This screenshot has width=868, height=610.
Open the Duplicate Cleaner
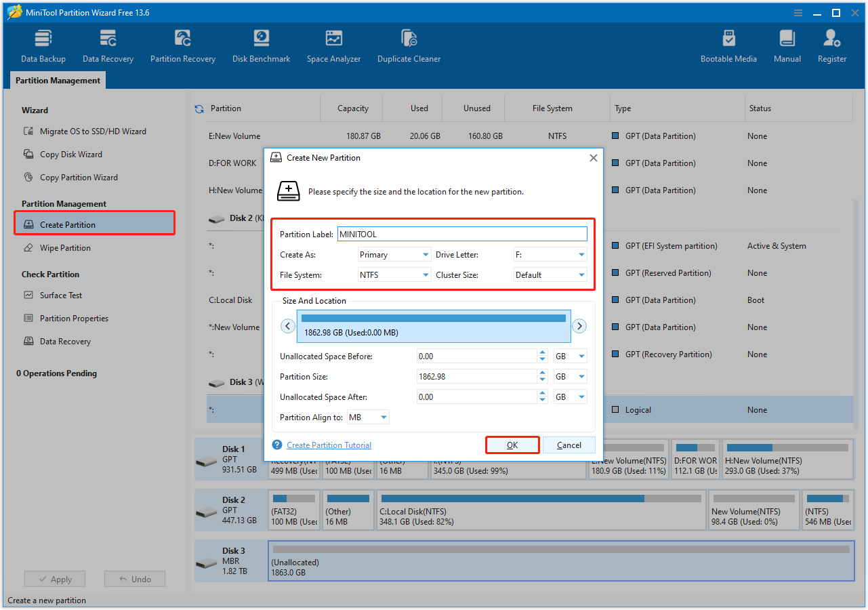pyautogui.click(x=409, y=45)
